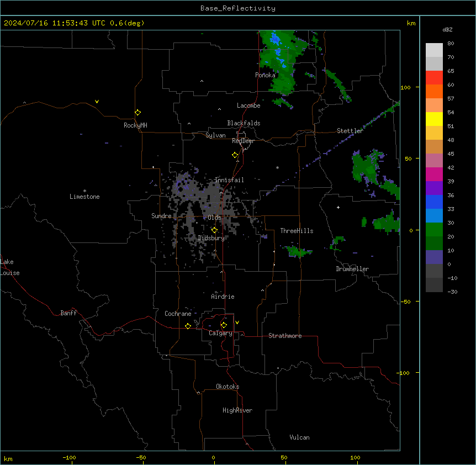Image resolution: width=476 pixels, height=465 pixels.
Task: Pick the purple 36-39 dBZ legend swatch
Action: click(x=434, y=188)
